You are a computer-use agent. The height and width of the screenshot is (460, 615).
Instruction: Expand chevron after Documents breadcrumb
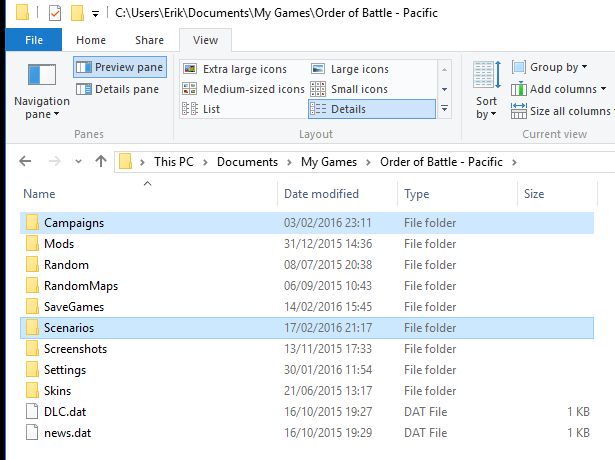[289, 162]
